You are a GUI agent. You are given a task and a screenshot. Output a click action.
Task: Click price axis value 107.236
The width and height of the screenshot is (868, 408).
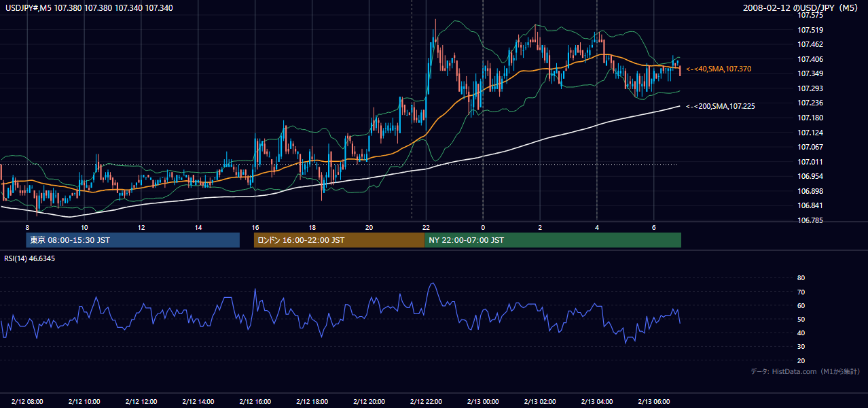810,103
